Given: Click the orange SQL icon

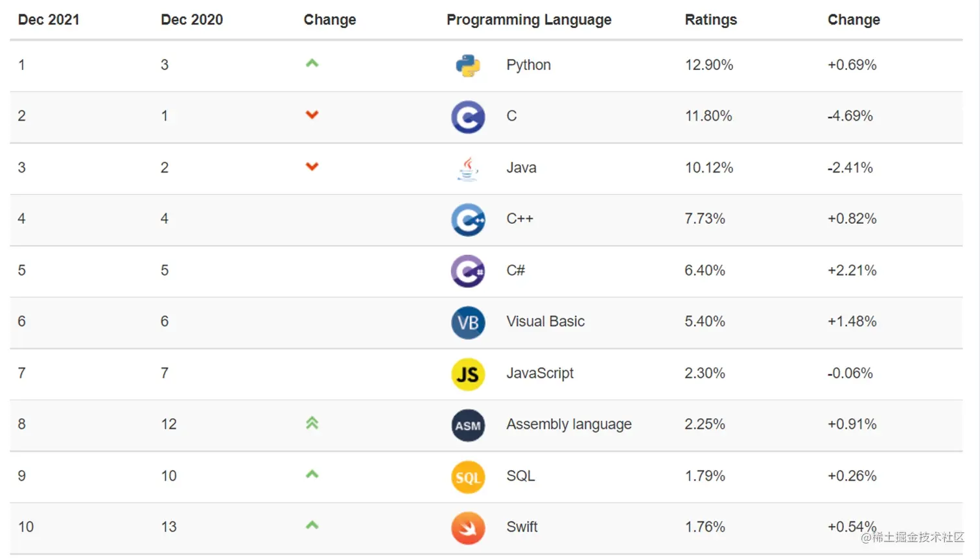Looking at the screenshot, I should (467, 477).
